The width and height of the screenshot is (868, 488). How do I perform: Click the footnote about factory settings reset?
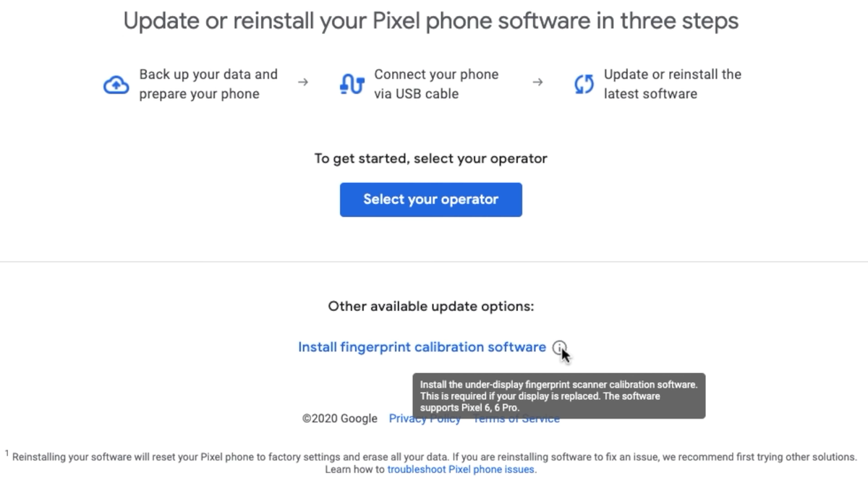[x=431, y=456]
